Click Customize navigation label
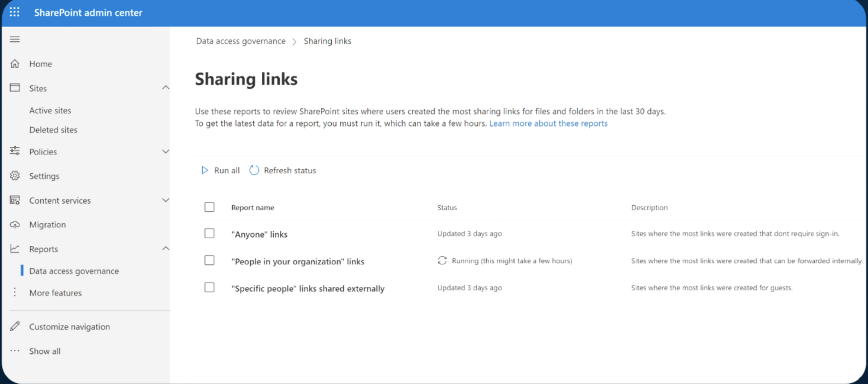 pyautogui.click(x=69, y=327)
